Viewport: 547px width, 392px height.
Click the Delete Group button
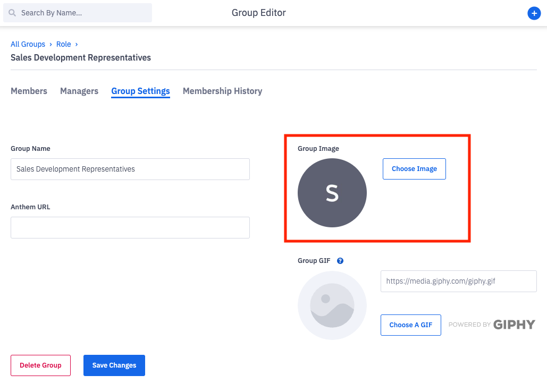pyautogui.click(x=40, y=365)
